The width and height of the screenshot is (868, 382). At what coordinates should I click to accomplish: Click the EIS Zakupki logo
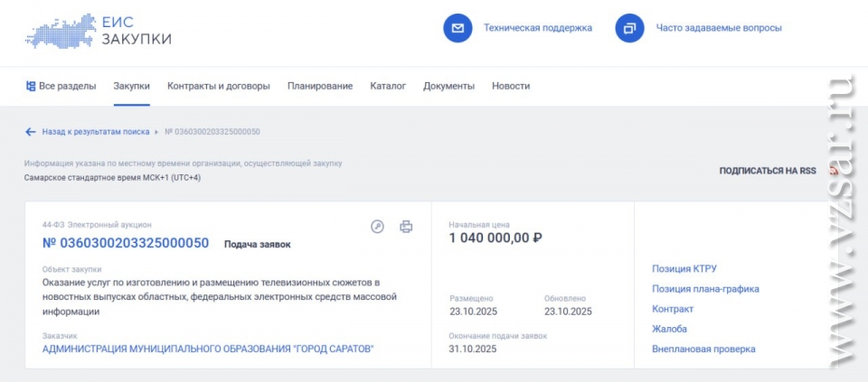coord(98,30)
